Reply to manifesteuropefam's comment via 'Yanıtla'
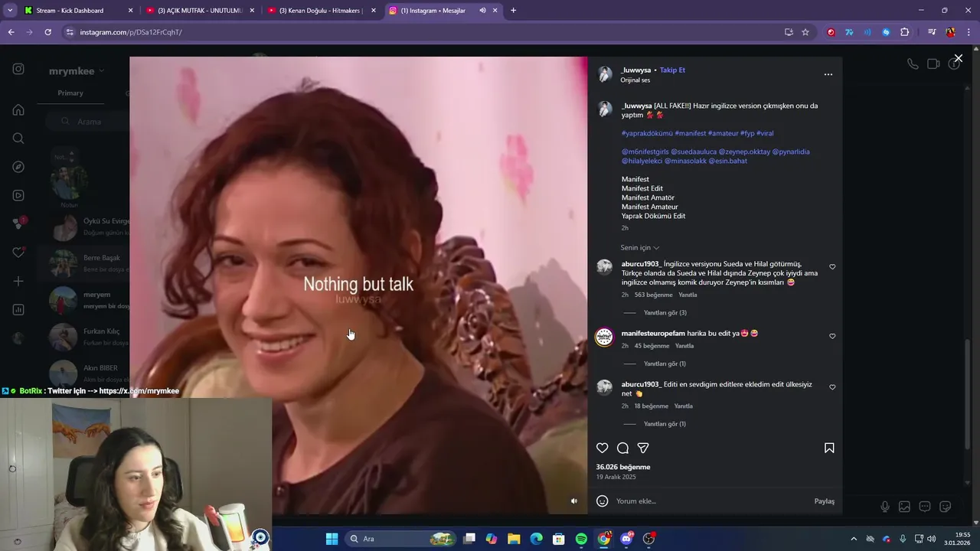The height and width of the screenshot is (551, 980). (684, 346)
